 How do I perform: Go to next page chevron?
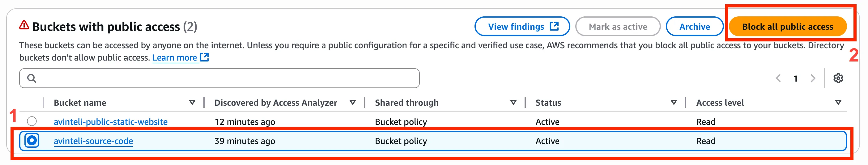tap(813, 78)
